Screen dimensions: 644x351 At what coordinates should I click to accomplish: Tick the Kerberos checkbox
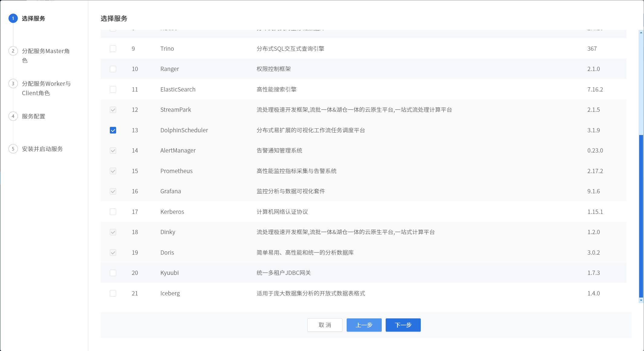click(x=113, y=212)
